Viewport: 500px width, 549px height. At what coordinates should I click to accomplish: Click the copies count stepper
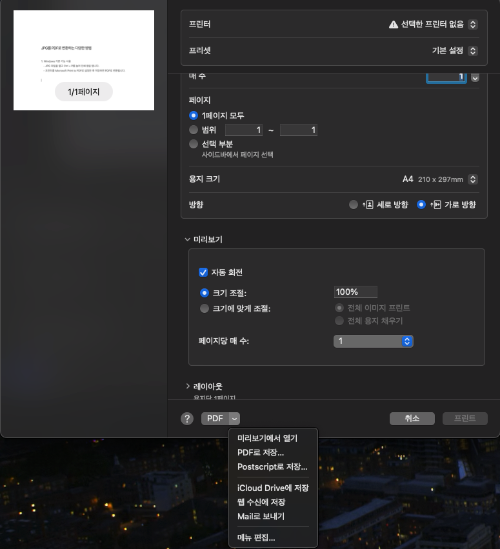pos(475,78)
